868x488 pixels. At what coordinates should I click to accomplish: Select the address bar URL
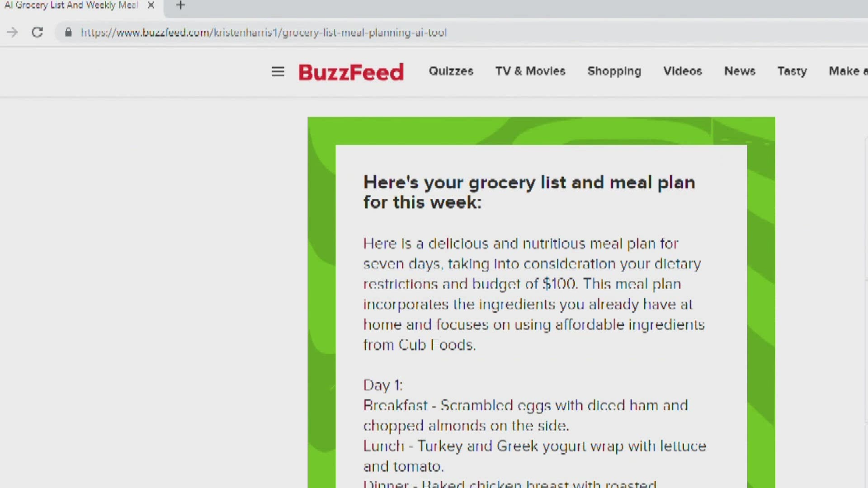pyautogui.click(x=264, y=33)
